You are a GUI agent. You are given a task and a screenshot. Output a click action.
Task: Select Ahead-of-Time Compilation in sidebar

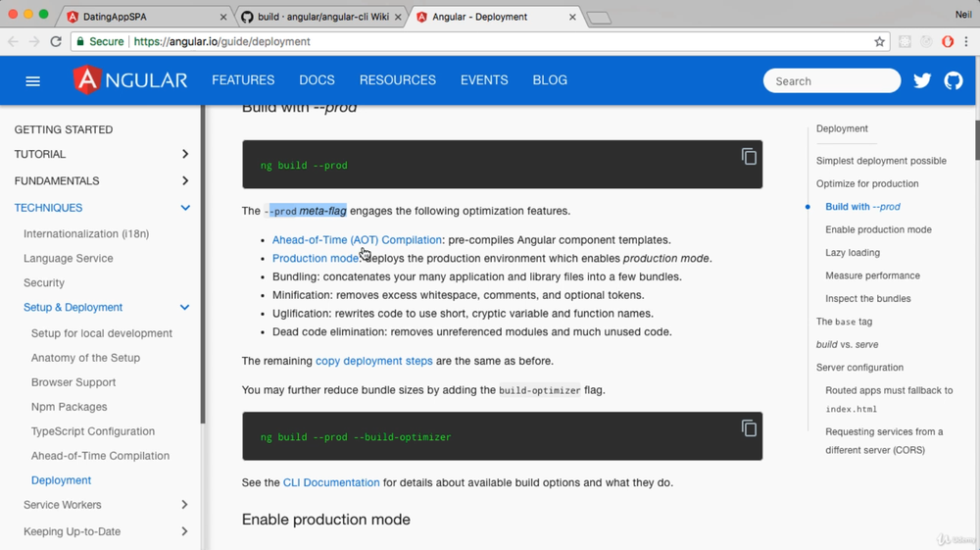pos(100,456)
